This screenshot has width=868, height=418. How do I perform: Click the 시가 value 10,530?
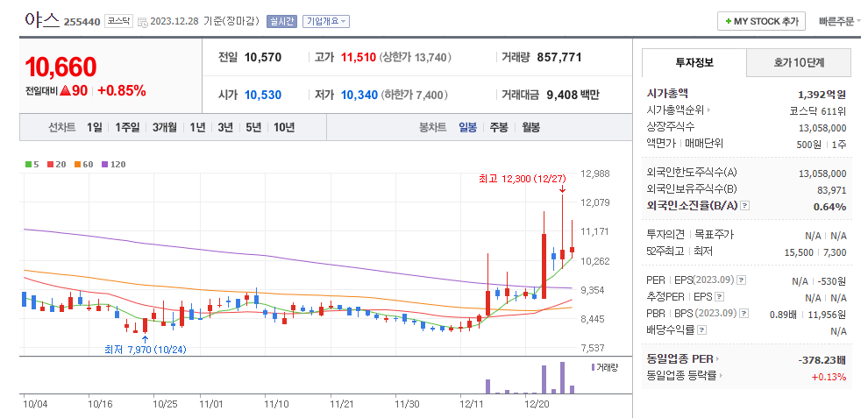263,95
